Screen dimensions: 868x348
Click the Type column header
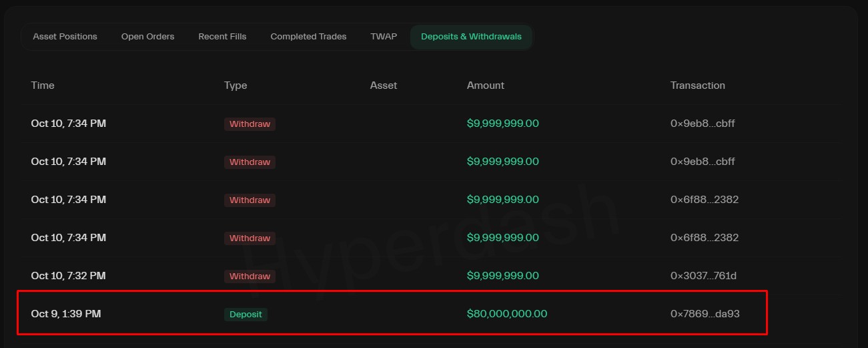(236, 85)
